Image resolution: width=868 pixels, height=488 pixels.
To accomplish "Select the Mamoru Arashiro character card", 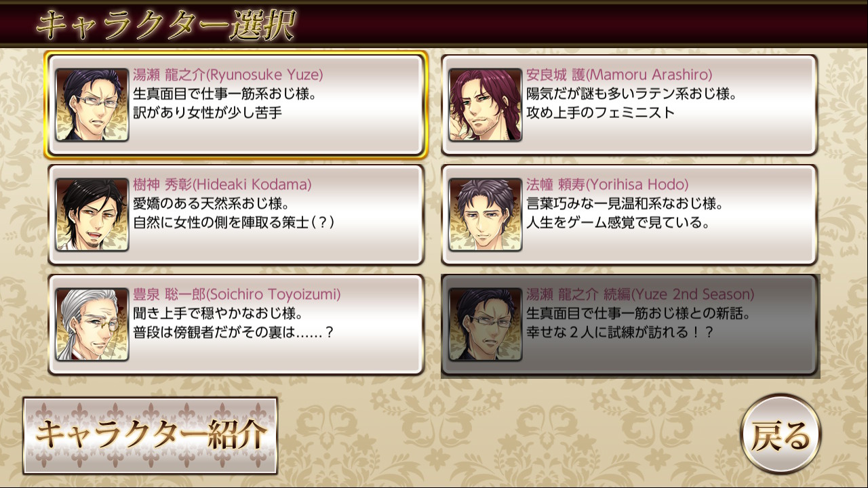I will pyautogui.click(x=629, y=105).
